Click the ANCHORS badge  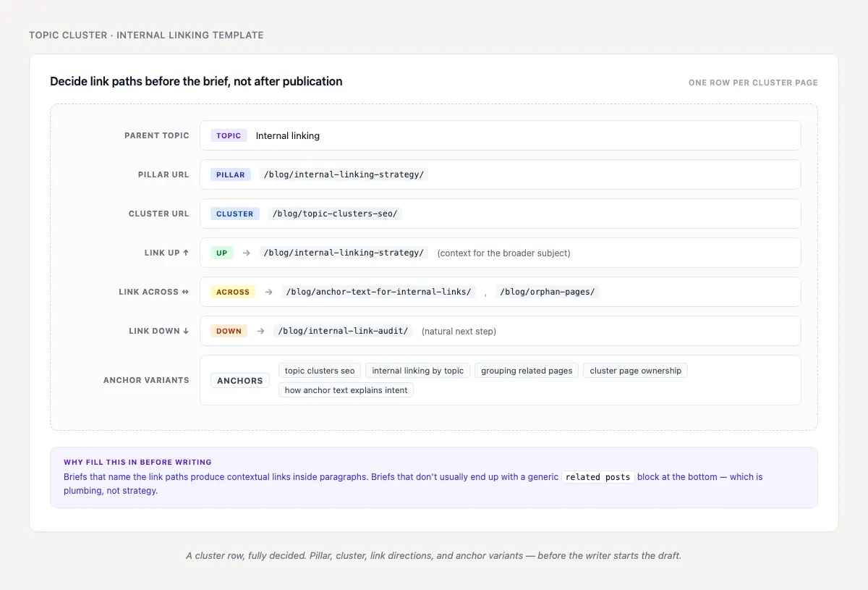(x=240, y=380)
